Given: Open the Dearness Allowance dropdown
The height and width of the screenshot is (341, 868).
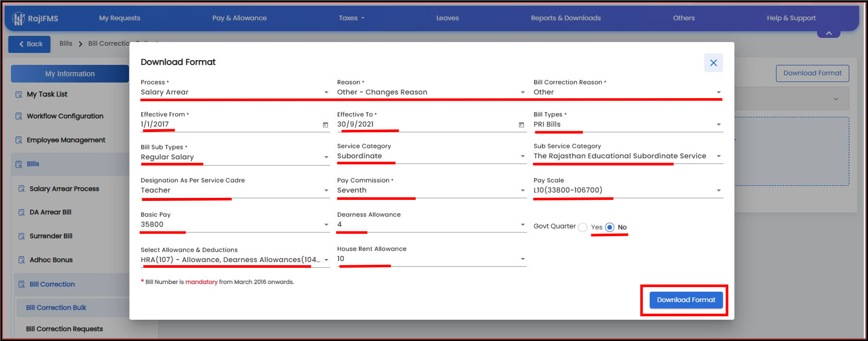Looking at the screenshot, I should [431, 225].
